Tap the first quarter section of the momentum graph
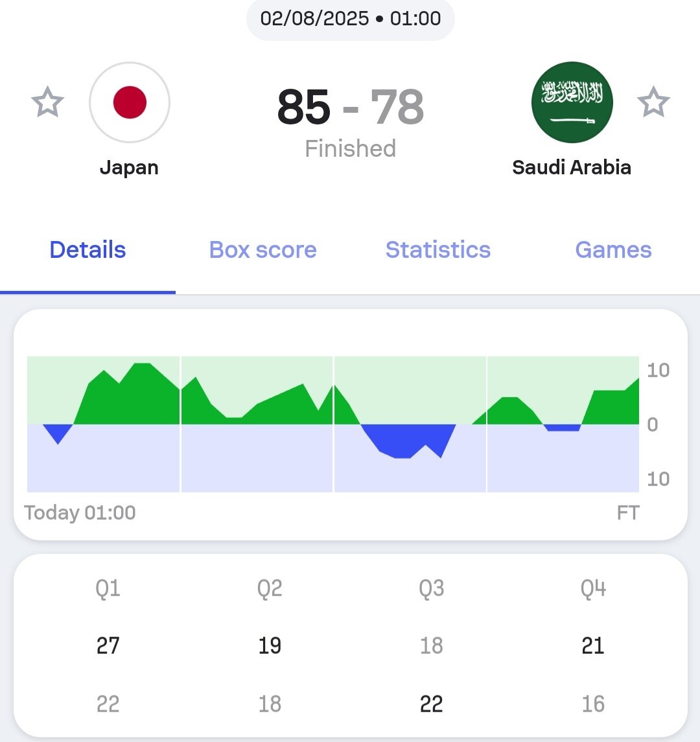 (x=104, y=424)
